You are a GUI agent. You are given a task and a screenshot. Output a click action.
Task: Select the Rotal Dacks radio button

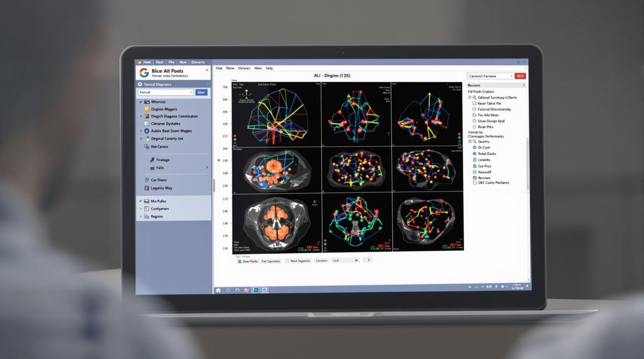pos(475,154)
